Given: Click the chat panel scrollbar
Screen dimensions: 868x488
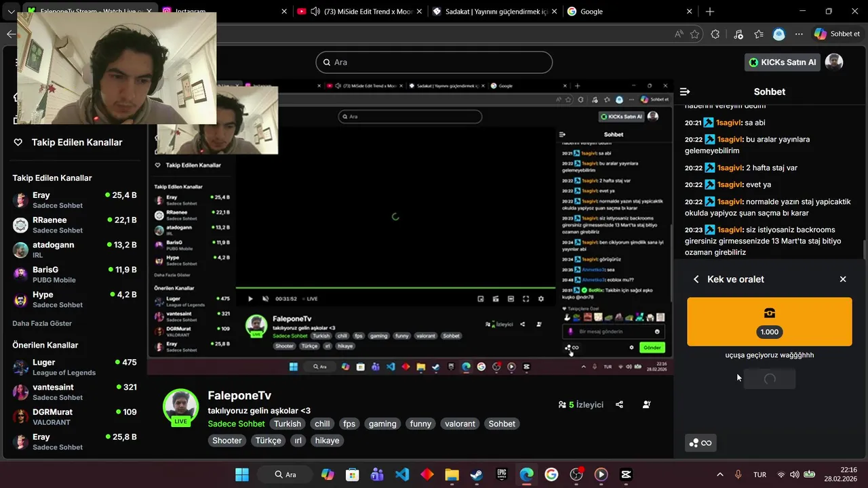Looking at the screenshot, I should click(865, 249).
